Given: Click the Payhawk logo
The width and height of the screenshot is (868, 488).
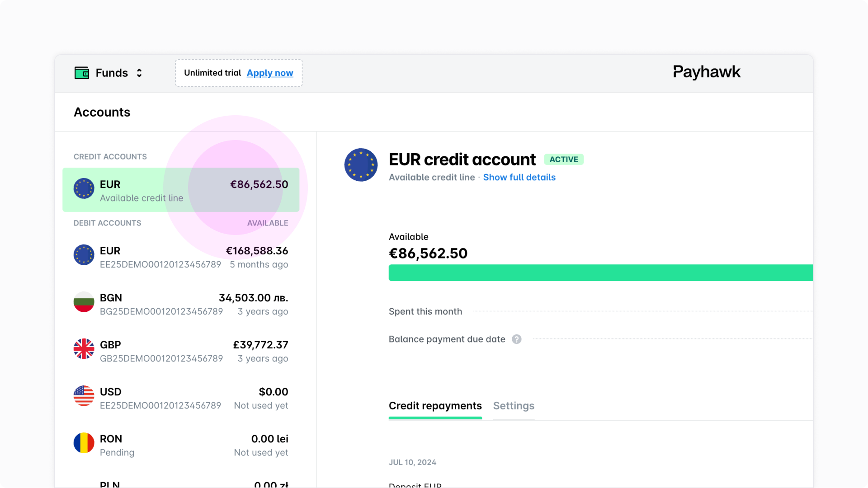Looking at the screenshot, I should (706, 72).
